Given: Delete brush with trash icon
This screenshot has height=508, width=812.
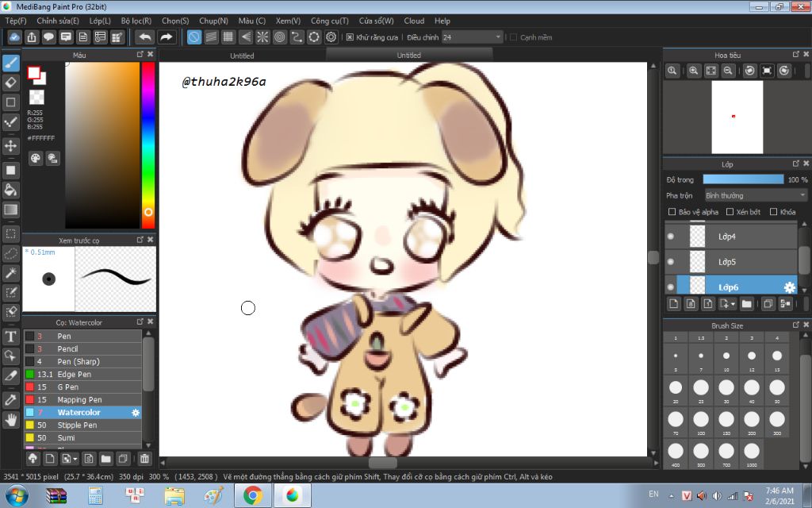Looking at the screenshot, I should (x=144, y=458).
